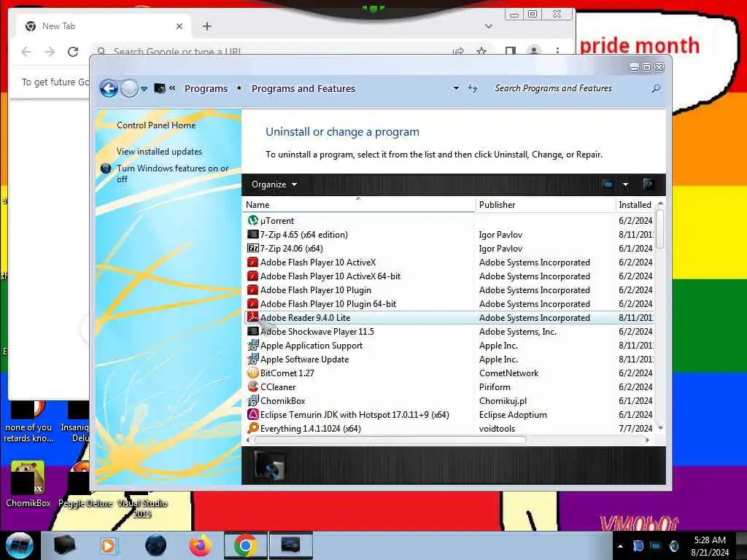Image resolution: width=747 pixels, height=560 pixels.
Task: Open Chrome's tab search chevron
Action: point(488,26)
